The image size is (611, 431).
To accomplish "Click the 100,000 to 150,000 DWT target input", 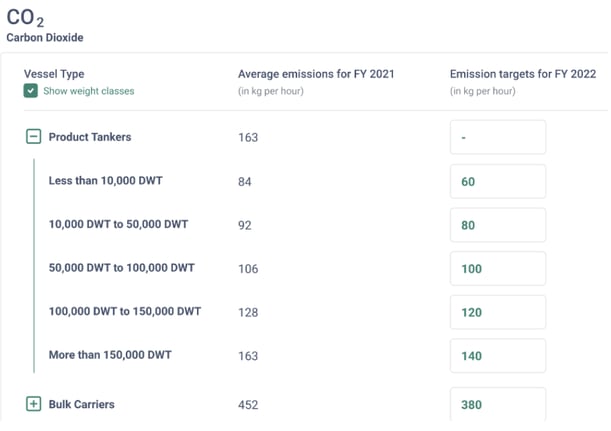I will [x=498, y=312].
